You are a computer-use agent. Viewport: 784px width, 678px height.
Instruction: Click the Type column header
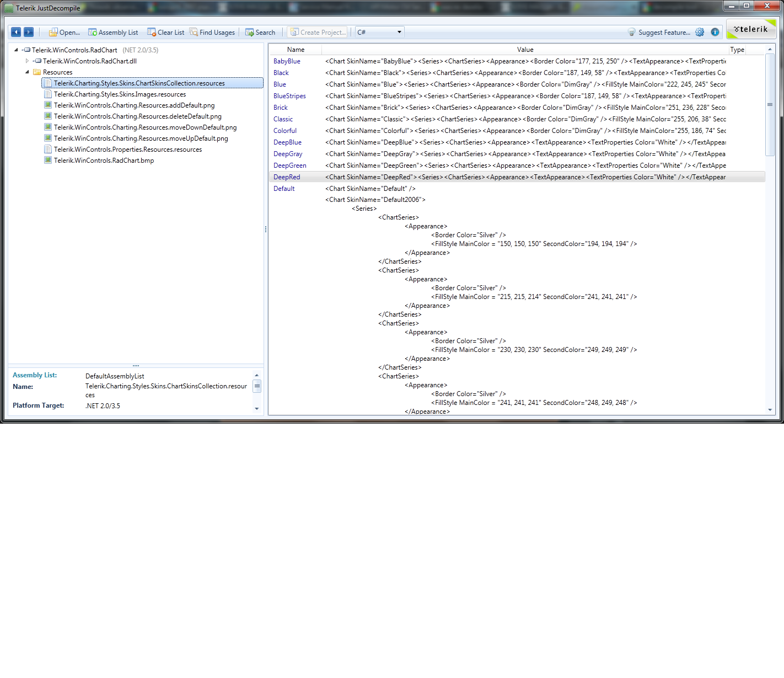[737, 50]
